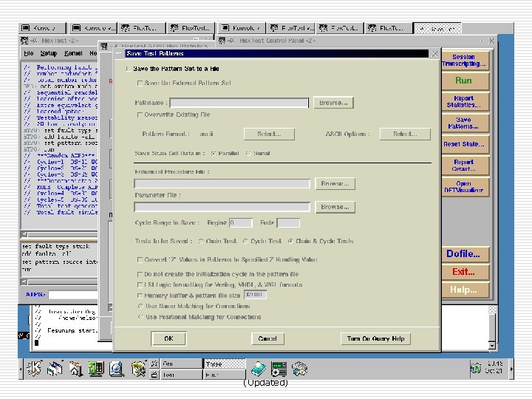Click Browse... next to Pathname field
The image size is (532, 399).
point(333,103)
